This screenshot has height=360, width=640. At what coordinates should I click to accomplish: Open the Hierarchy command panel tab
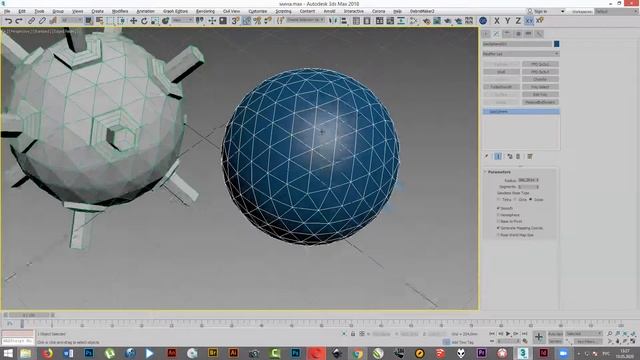click(507, 34)
